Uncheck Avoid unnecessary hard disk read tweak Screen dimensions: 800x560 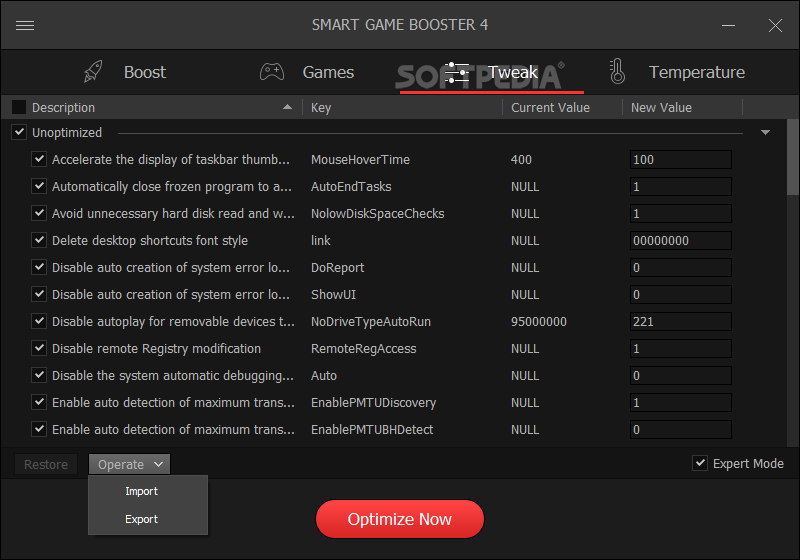(39, 213)
